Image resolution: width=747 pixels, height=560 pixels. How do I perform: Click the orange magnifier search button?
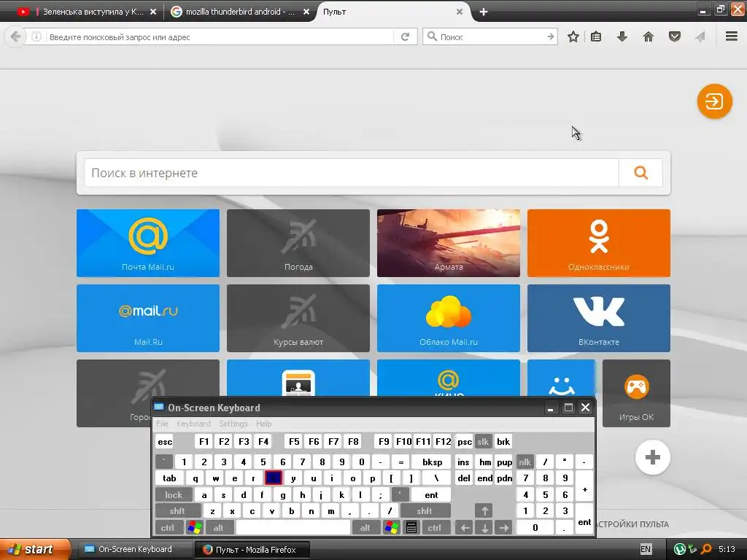point(640,173)
